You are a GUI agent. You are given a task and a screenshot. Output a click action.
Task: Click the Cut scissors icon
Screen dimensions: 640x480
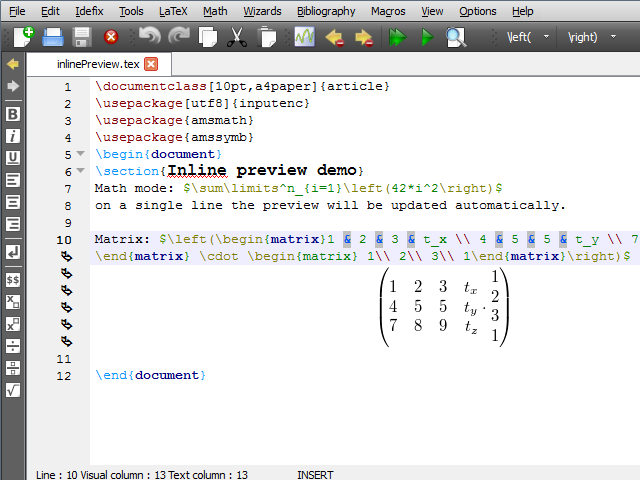pyautogui.click(x=236, y=38)
